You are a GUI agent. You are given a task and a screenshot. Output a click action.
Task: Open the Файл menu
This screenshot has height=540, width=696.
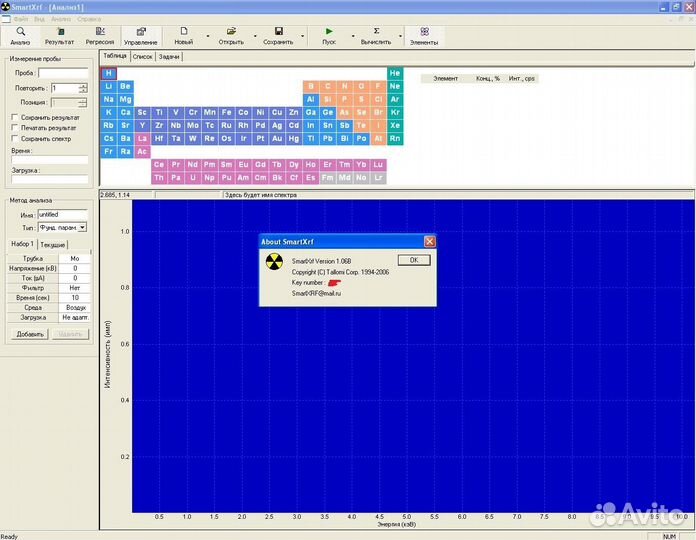click(x=20, y=19)
